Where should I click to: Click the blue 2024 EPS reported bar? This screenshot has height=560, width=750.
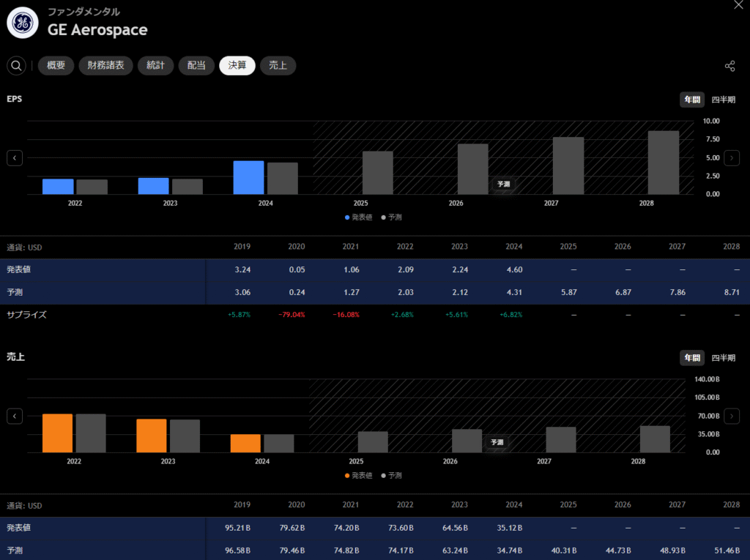pyautogui.click(x=249, y=177)
